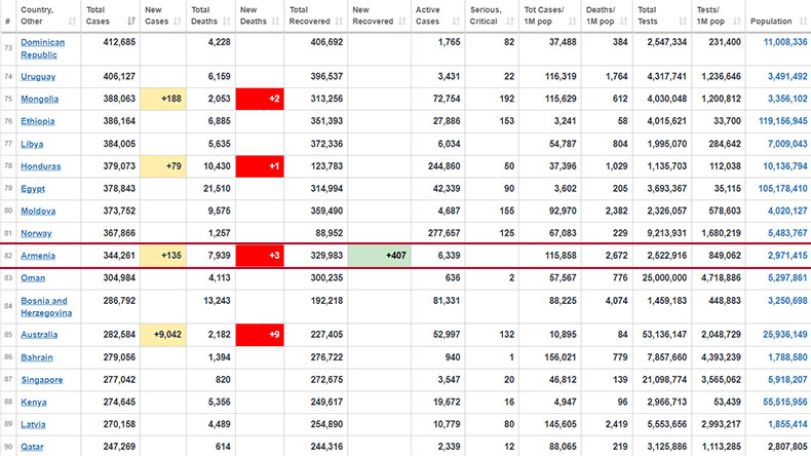Open the Bahrain country link

[36, 357]
